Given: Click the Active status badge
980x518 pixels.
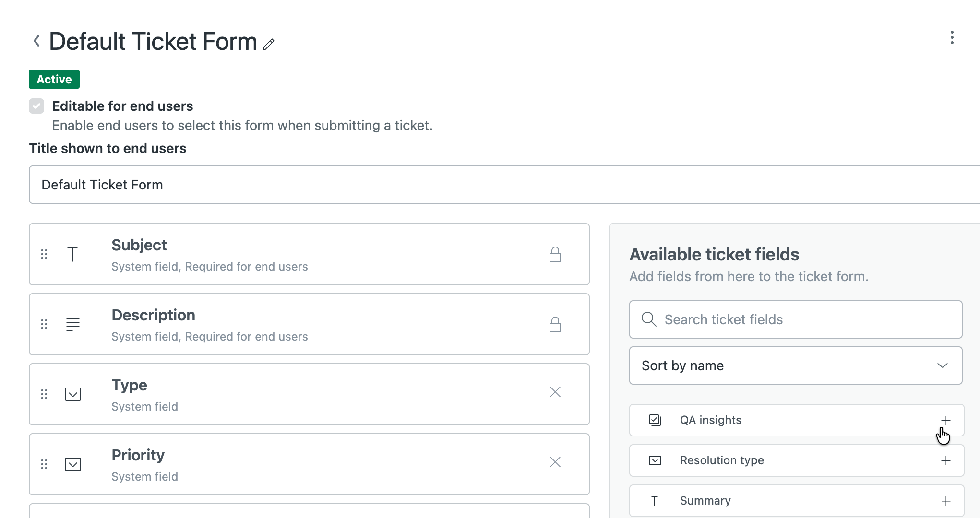Looking at the screenshot, I should tap(54, 80).
